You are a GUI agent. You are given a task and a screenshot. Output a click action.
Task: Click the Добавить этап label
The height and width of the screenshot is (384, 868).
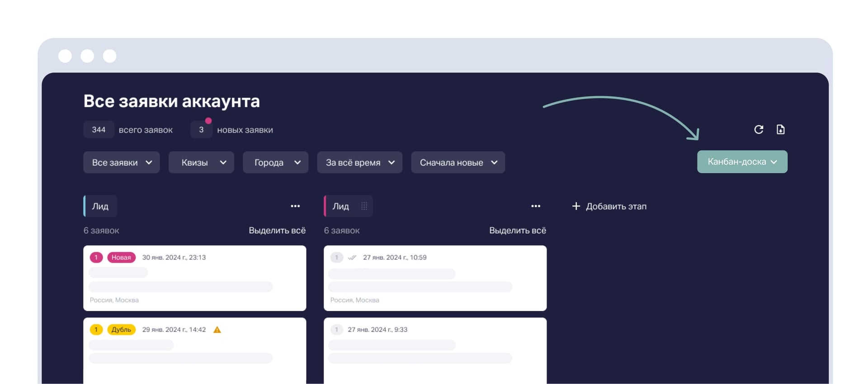tap(616, 206)
